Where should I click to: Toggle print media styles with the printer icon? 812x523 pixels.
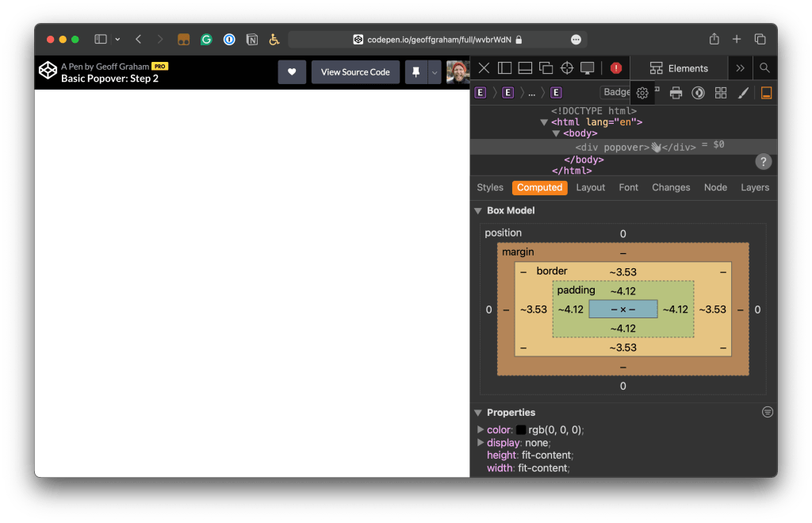[x=675, y=93]
